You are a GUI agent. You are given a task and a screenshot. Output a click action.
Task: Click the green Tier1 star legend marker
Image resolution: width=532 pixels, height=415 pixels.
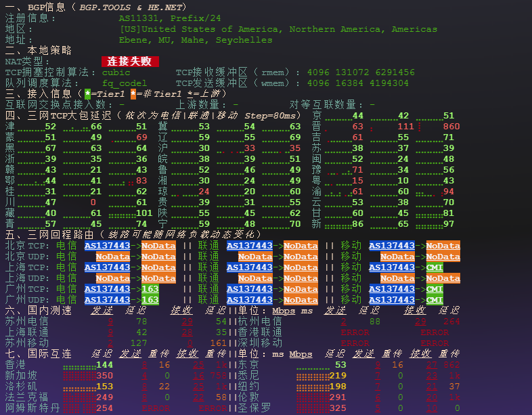(87, 94)
